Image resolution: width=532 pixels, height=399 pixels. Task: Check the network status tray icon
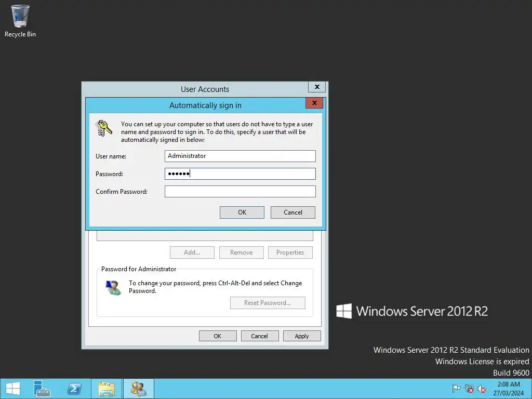[469, 389]
